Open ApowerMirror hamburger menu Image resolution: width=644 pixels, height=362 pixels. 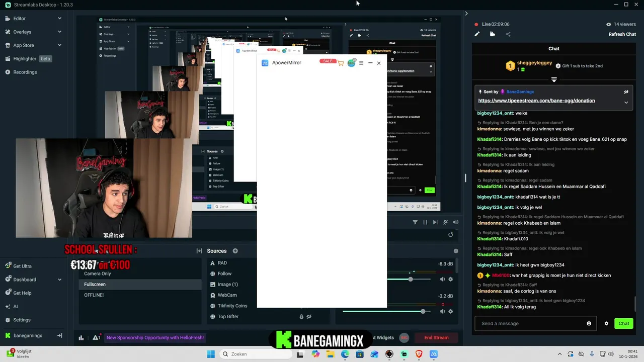361,63
